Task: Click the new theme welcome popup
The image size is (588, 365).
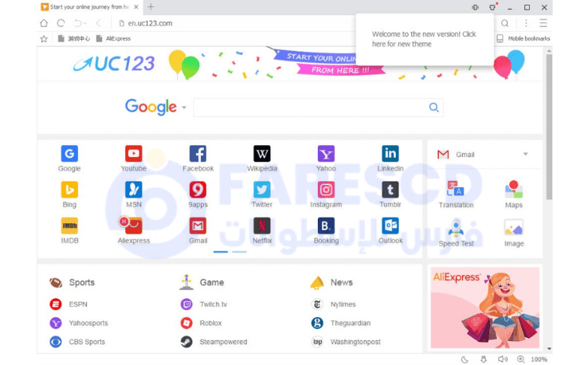Action: click(425, 39)
